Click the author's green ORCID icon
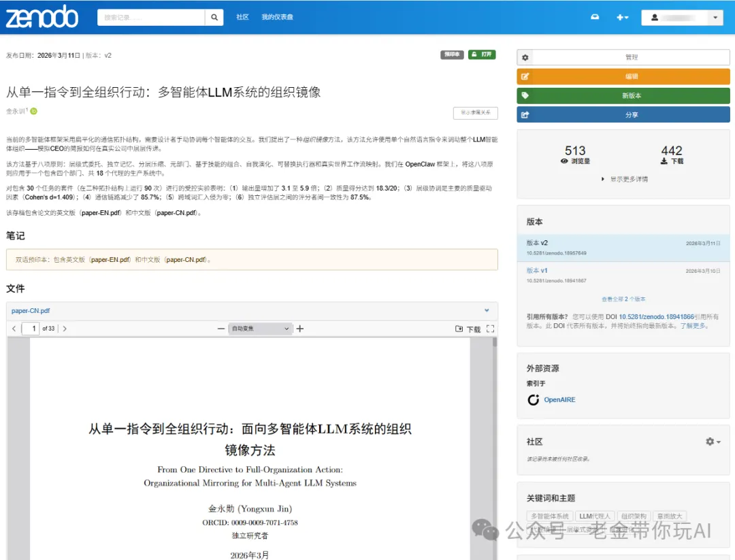Image resolution: width=735 pixels, height=560 pixels. [33, 111]
